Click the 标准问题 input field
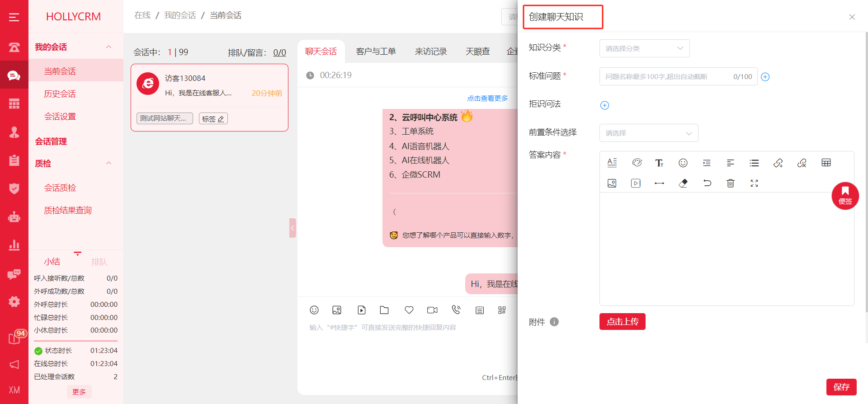This screenshot has height=404, width=868. (x=678, y=77)
